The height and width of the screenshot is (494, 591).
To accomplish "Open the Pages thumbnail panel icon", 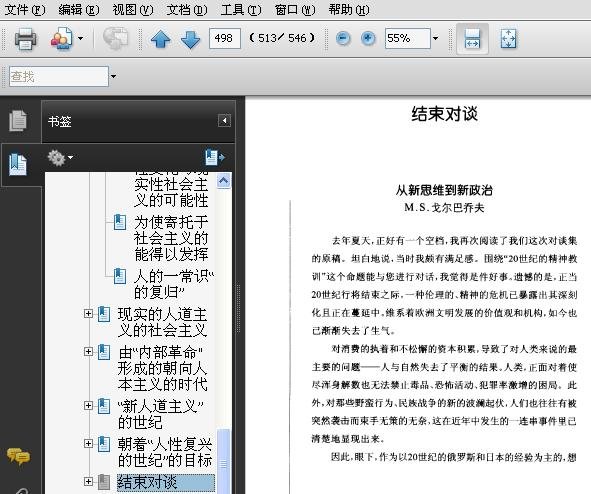I will pos(18,121).
